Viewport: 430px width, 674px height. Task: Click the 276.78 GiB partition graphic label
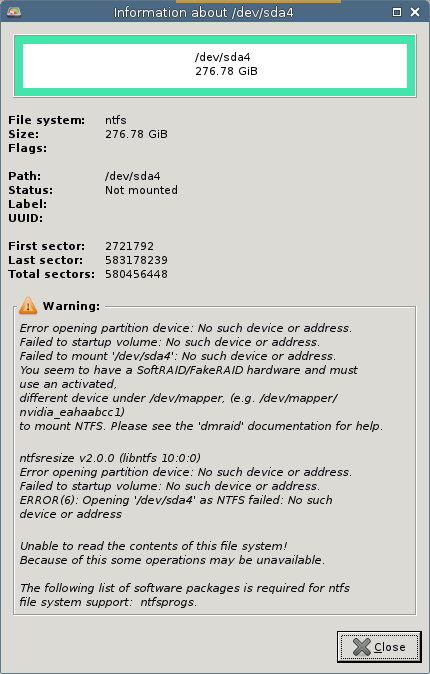tap(226, 71)
